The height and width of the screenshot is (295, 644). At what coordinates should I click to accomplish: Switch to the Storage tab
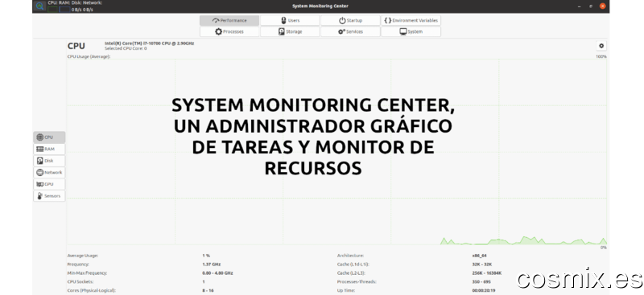pos(290,31)
